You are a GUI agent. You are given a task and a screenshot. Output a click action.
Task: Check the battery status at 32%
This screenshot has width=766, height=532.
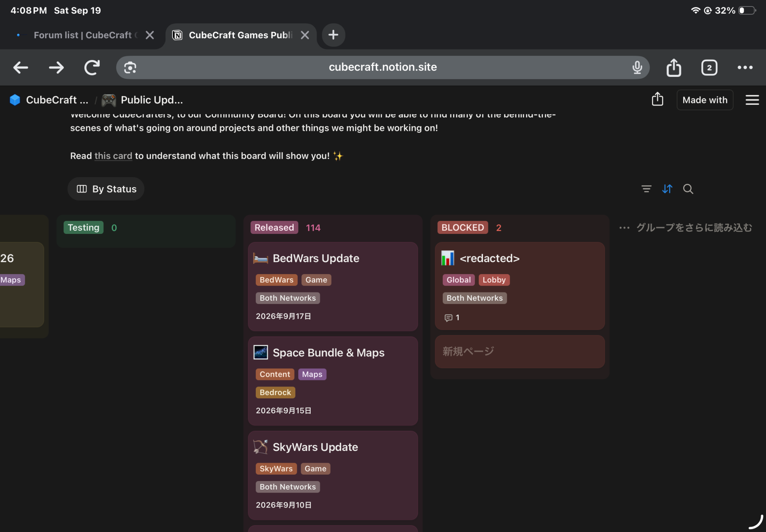coord(735,10)
